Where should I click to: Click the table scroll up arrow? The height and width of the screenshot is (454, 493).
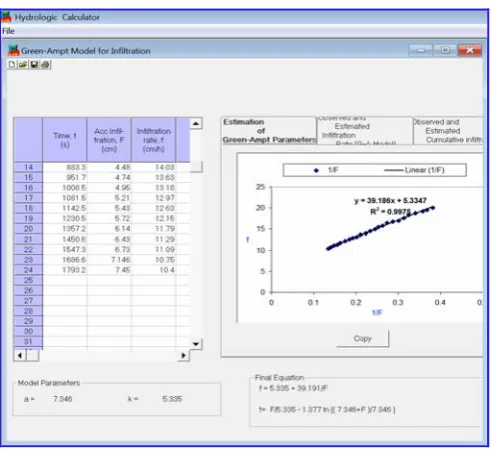[196, 124]
